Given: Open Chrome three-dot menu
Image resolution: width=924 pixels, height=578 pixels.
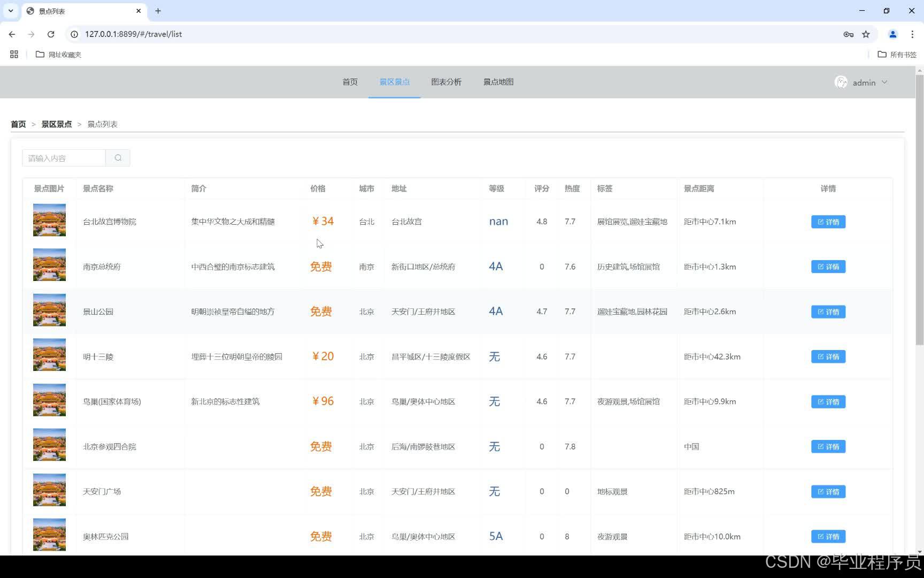Looking at the screenshot, I should [912, 34].
